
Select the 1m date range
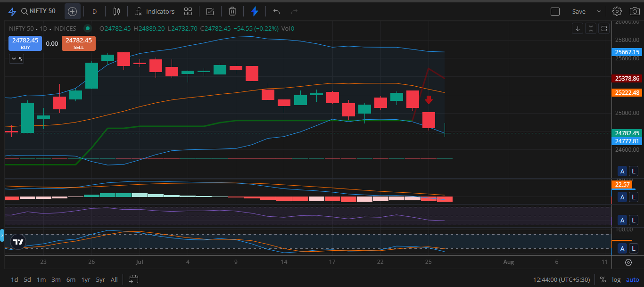(x=41, y=279)
